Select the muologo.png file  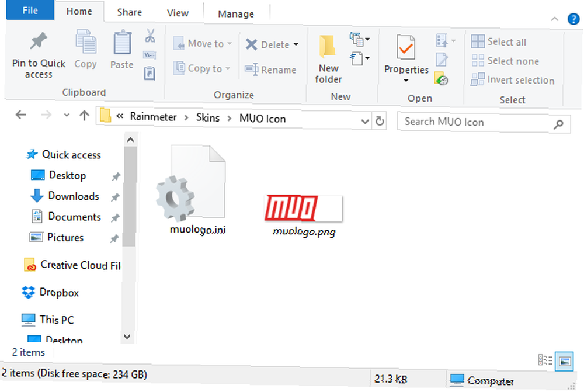click(x=304, y=216)
